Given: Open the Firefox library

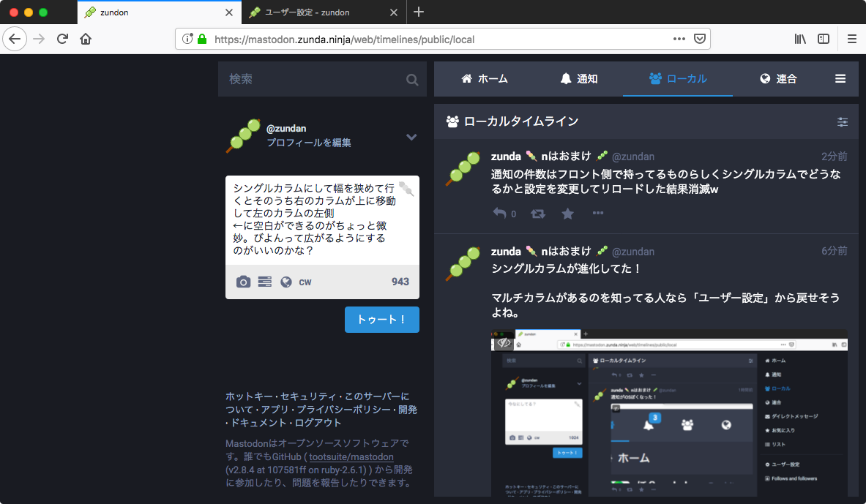Looking at the screenshot, I should [x=800, y=39].
